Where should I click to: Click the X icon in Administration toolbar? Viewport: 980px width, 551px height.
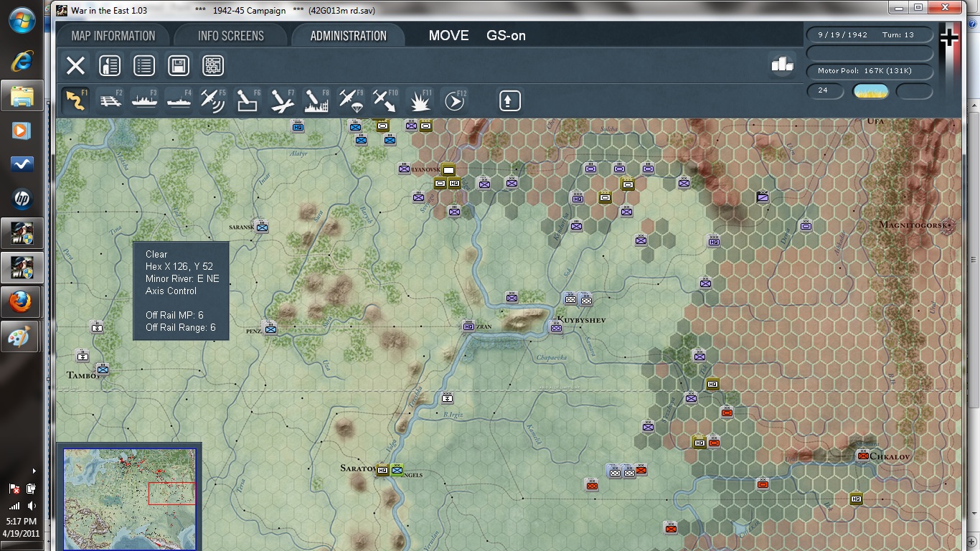(75, 66)
